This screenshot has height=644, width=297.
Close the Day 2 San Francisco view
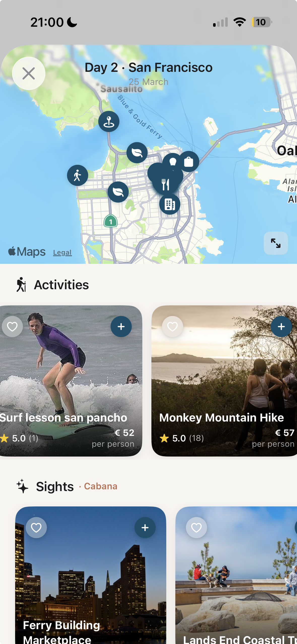coord(29,74)
